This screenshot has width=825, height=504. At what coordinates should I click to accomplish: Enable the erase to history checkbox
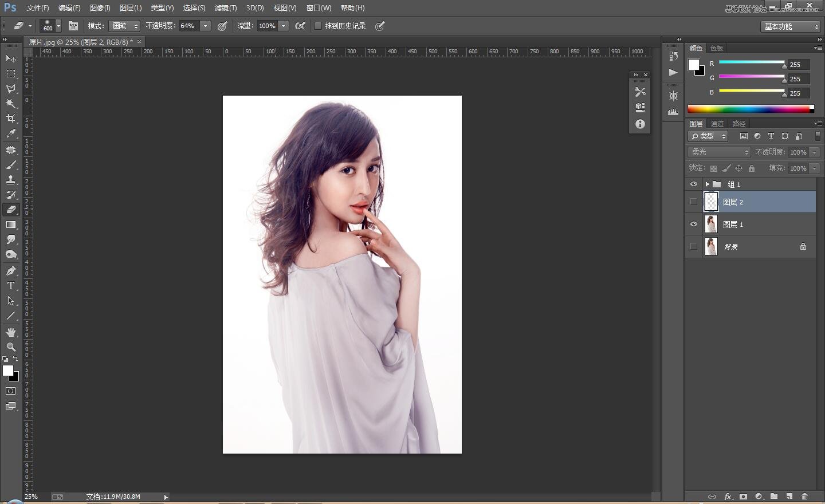(318, 26)
